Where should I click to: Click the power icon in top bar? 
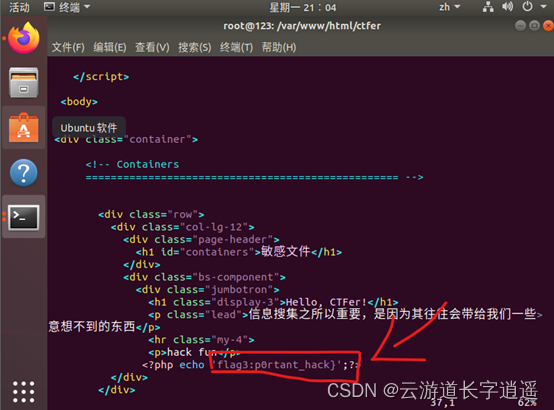[x=528, y=6]
